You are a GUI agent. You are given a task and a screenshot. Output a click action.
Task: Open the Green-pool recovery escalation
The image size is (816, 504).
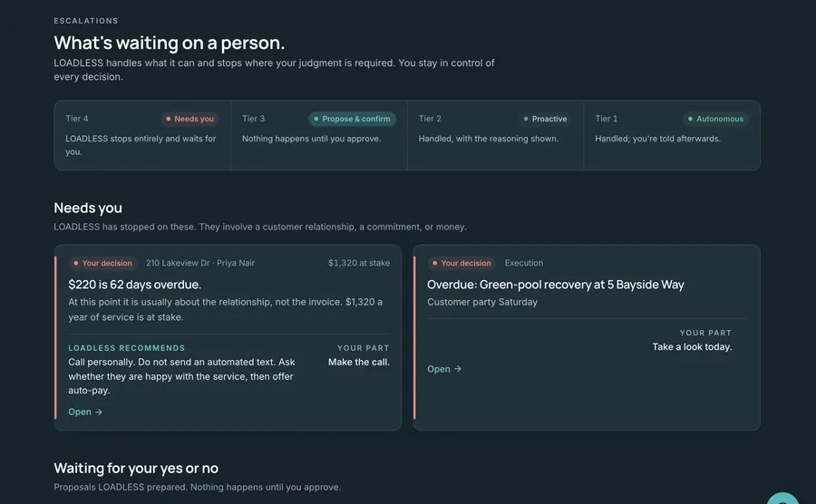[x=444, y=369]
